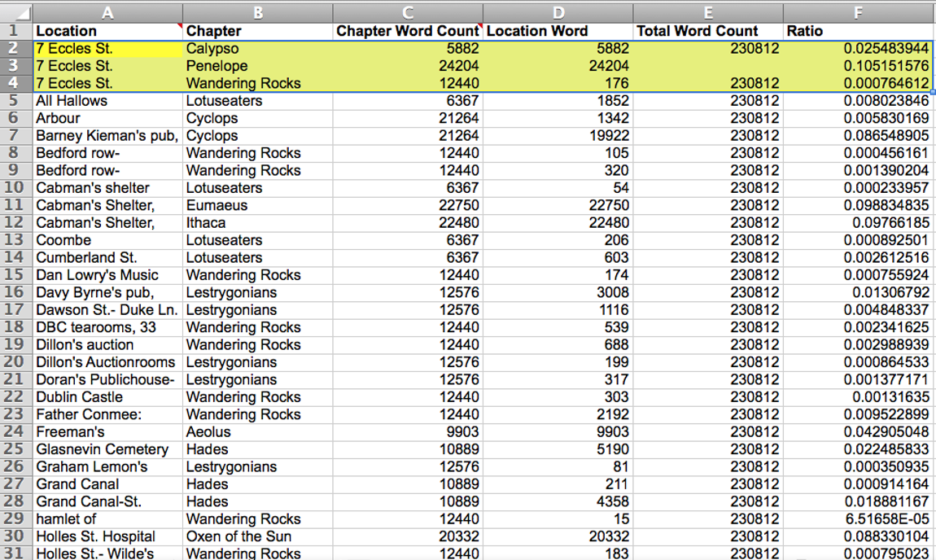Select the 'Dublin Castle' location cell
This screenshot has width=936, height=560.
point(107,397)
